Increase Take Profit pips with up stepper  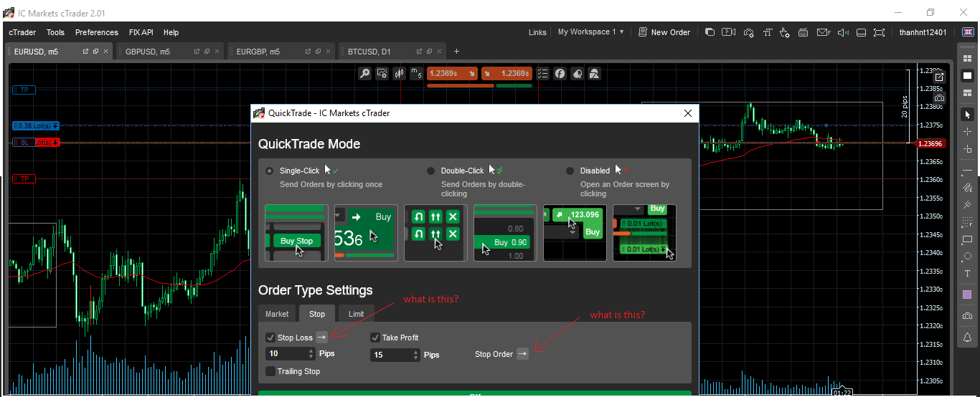click(416, 352)
